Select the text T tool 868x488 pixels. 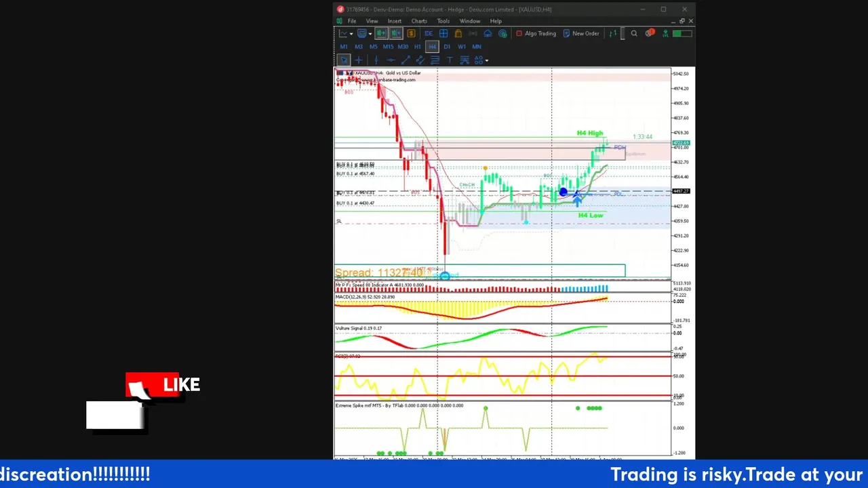pos(450,60)
